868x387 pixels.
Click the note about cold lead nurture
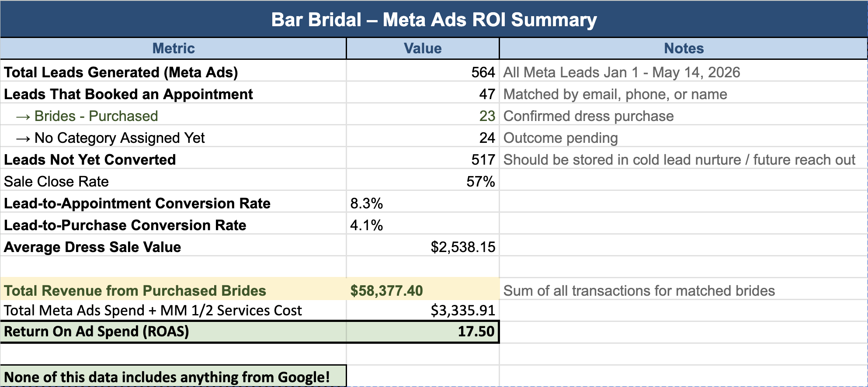(x=684, y=158)
